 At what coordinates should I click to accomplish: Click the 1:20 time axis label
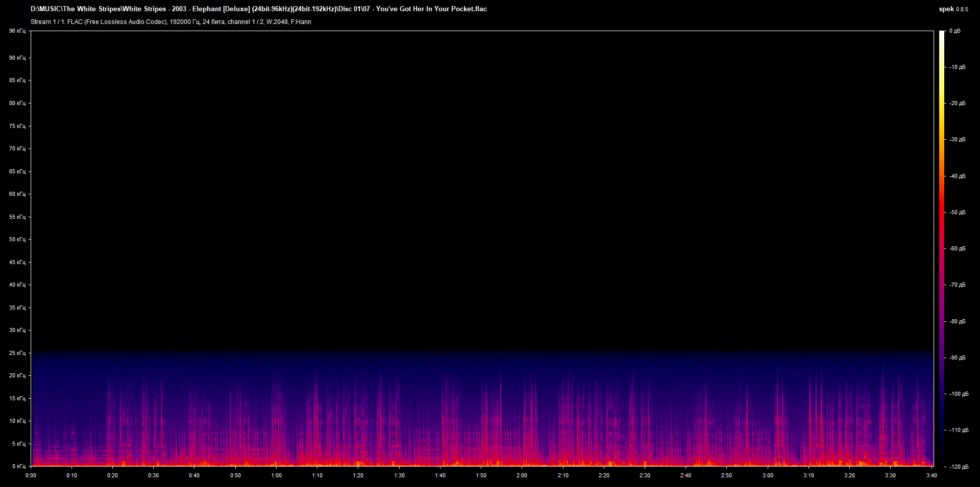coord(358,475)
